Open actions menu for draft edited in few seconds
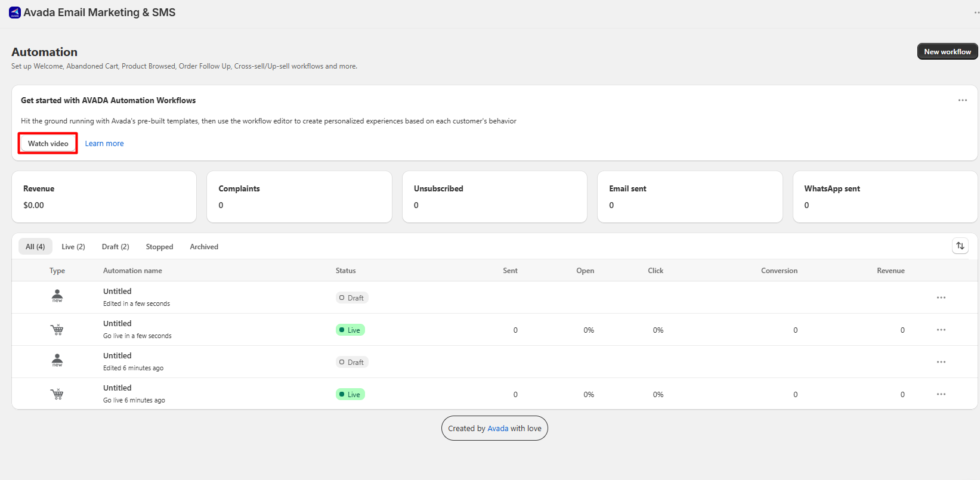 pos(941,298)
